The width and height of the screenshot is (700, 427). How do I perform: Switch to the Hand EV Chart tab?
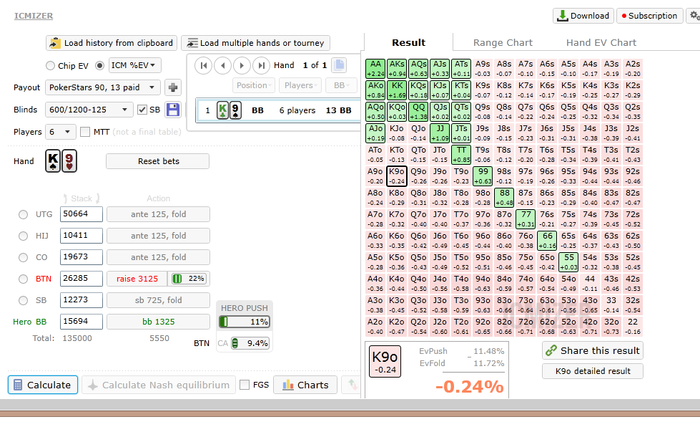coord(601,42)
